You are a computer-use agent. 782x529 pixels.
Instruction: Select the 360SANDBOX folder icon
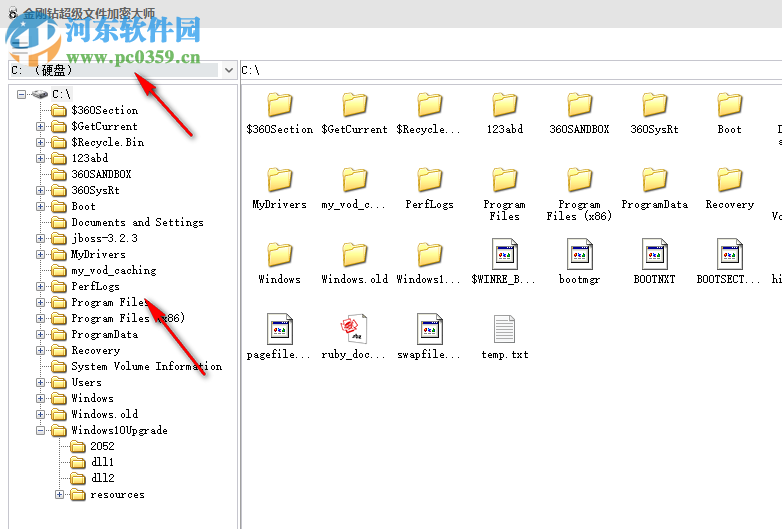580,105
